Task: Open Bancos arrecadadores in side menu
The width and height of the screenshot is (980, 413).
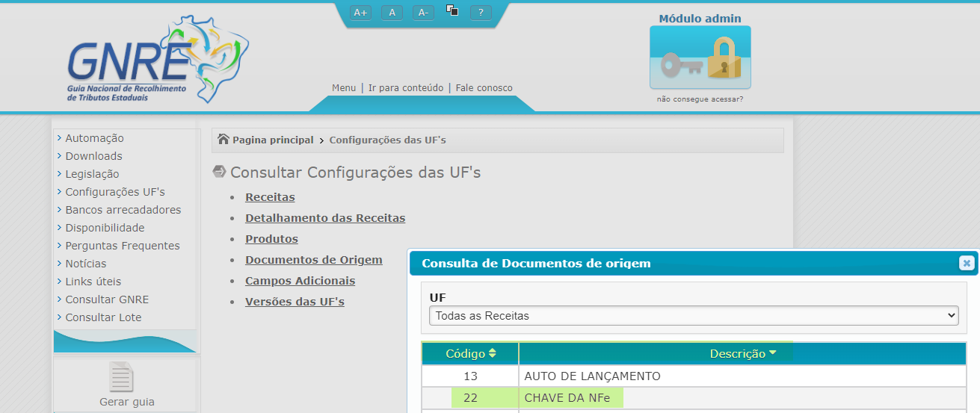Action: click(x=123, y=210)
